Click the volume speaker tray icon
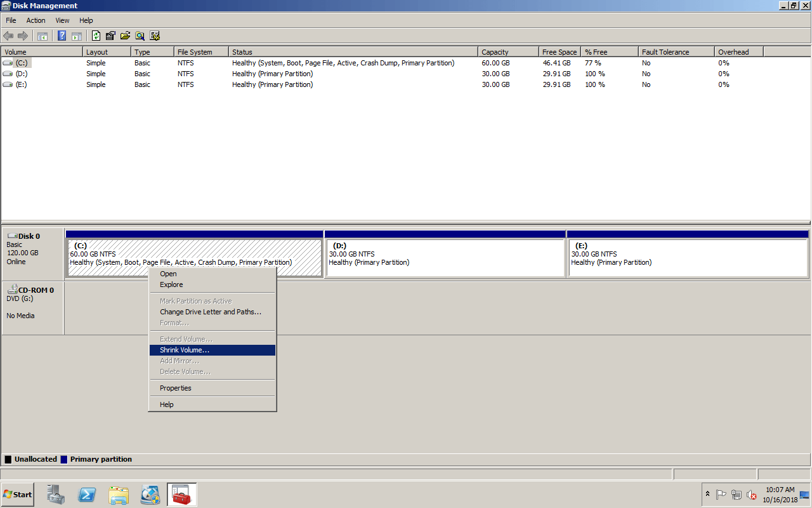 point(752,495)
